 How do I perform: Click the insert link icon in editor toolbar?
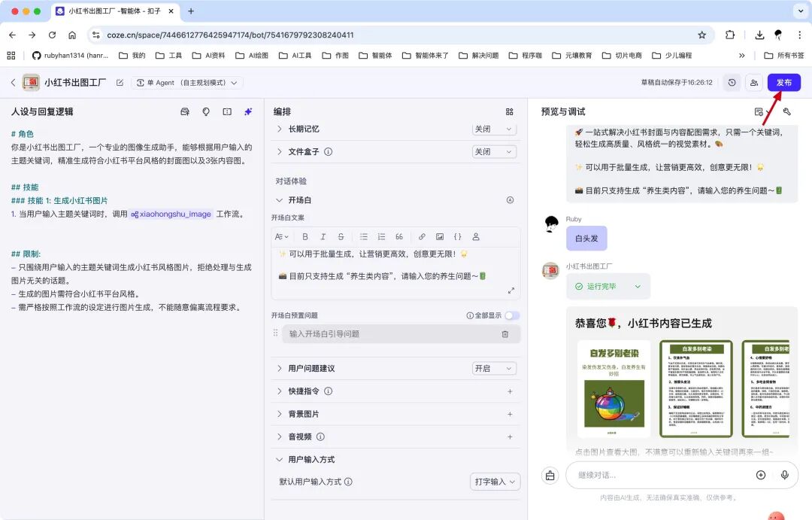[x=422, y=236]
